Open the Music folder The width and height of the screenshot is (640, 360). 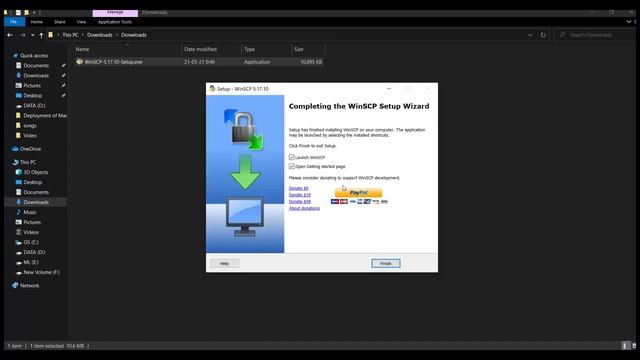(30, 212)
